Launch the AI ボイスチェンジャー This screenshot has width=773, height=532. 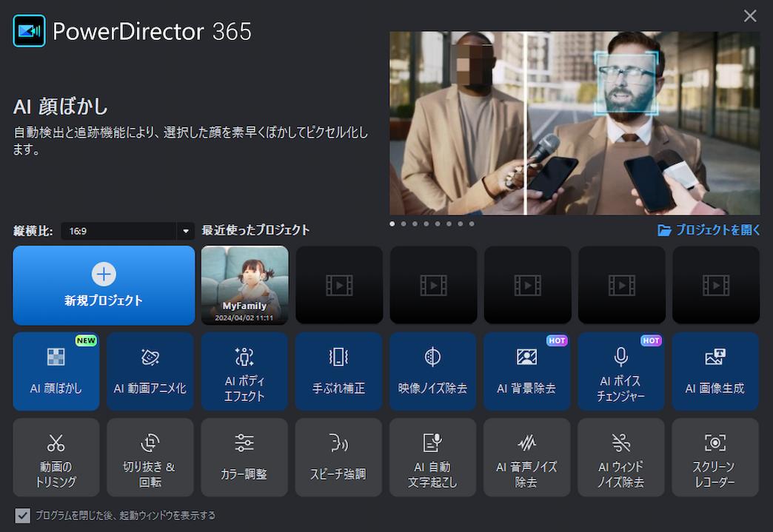621,371
